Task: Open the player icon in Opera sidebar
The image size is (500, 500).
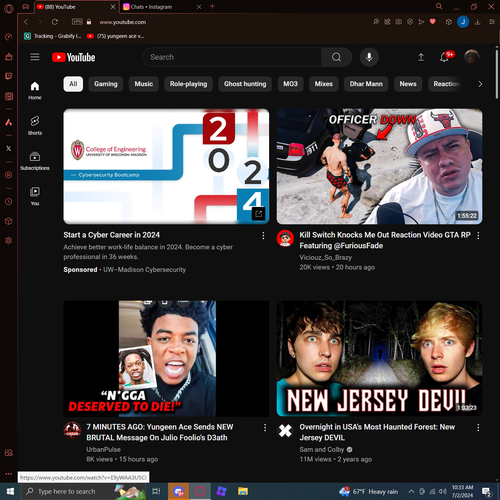Action: point(9,175)
